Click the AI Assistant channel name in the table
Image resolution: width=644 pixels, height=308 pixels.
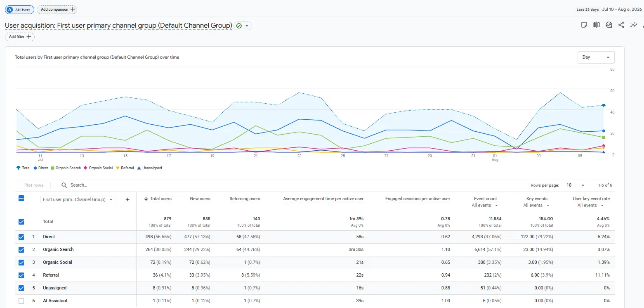55,301
